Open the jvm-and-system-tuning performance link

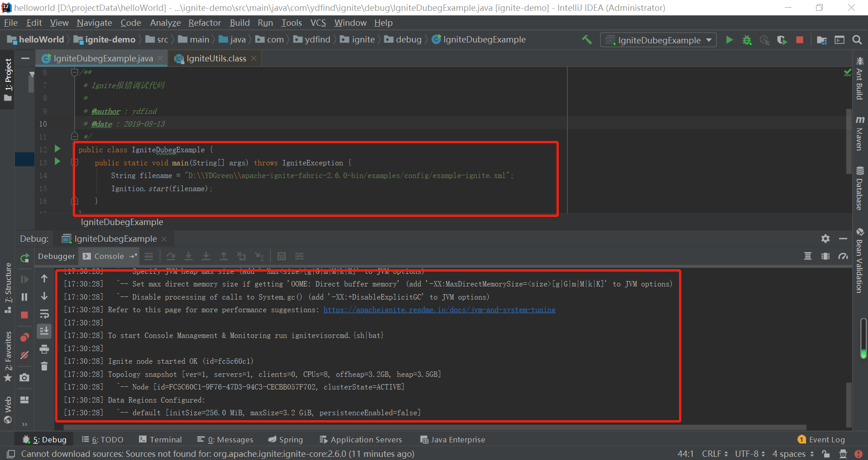tap(439, 310)
